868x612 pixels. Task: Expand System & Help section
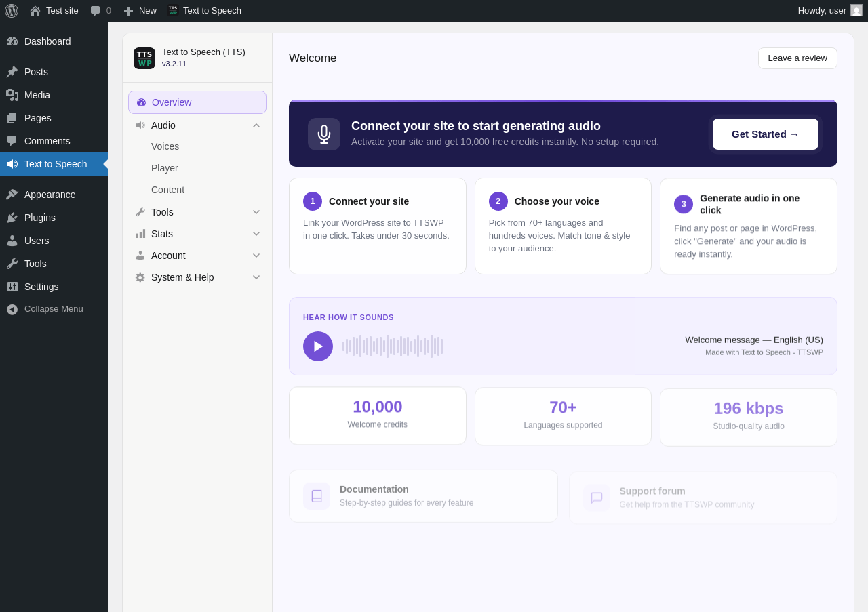coord(197,277)
